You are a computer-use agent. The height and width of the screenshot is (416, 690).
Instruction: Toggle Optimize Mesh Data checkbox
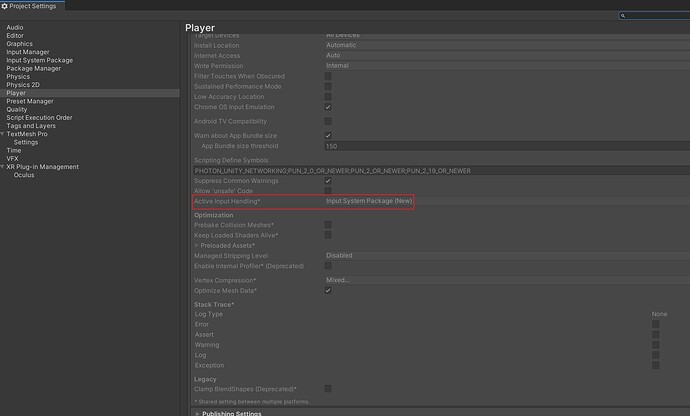328,290
